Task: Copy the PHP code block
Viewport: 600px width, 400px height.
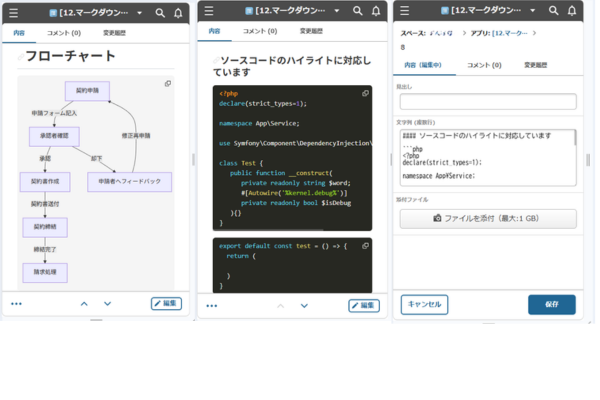Action: 365,93
